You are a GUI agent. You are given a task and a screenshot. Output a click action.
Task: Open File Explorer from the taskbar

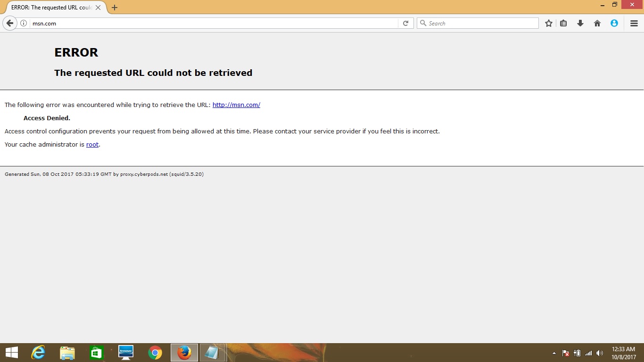pyautogui.click(x=67, y=353)
